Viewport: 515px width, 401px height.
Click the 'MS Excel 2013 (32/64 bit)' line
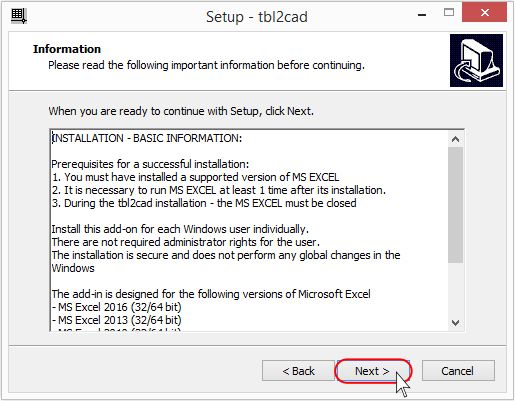(117, 320)
